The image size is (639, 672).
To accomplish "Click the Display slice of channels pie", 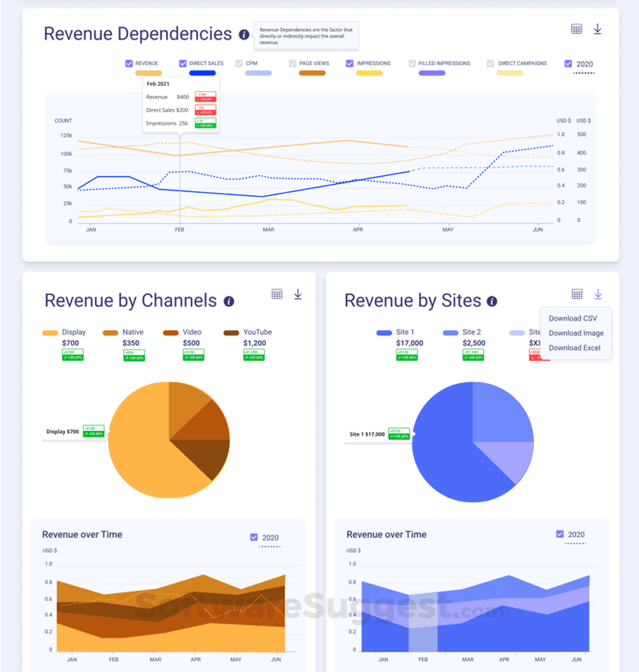I will tap(141, 454).
